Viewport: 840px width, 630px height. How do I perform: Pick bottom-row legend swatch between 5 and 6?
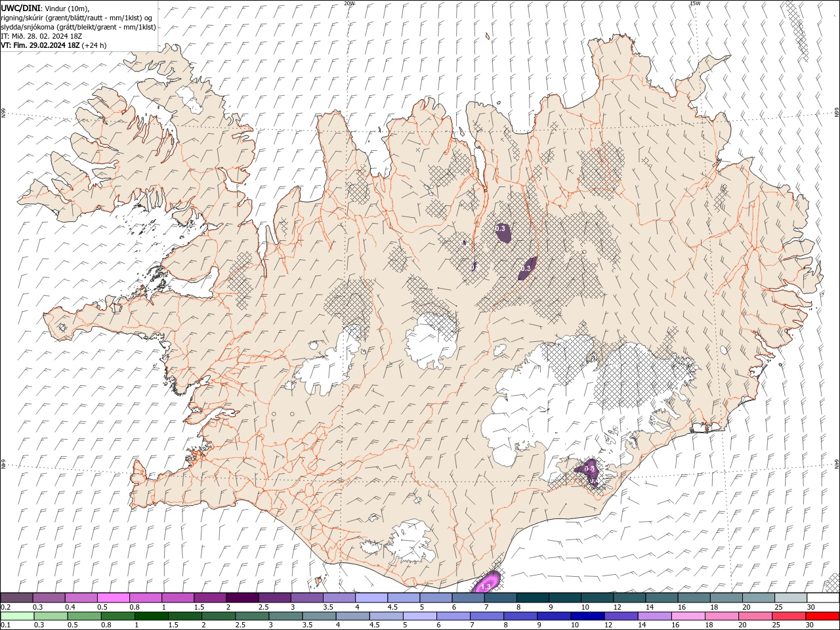coord(420,616)
